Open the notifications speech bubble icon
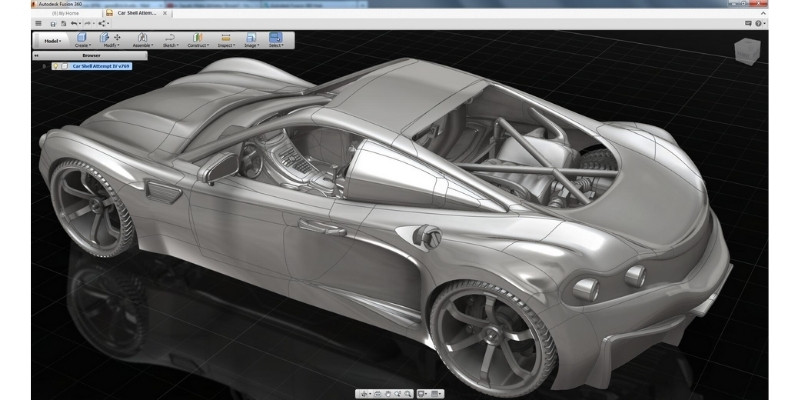This screenshot has height=400, width=800. point(748,23)
